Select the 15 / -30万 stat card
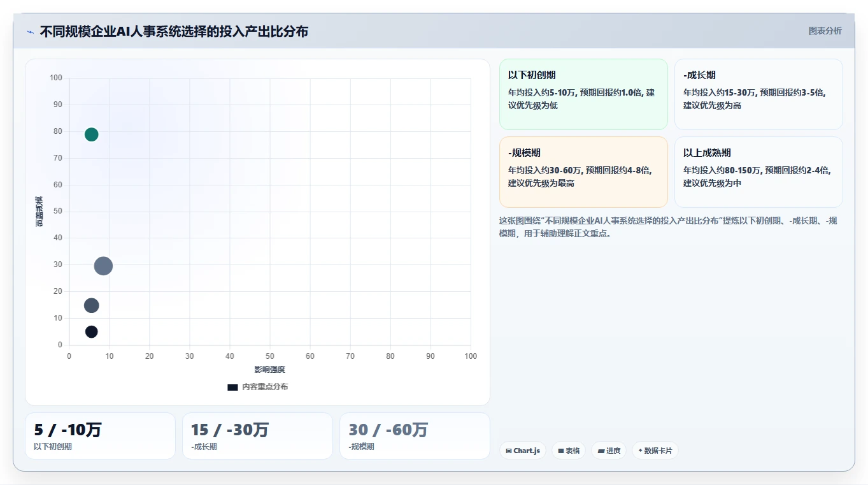The width and height of the screenshot is (868, 485). pyautogui.click(x=257, y=436)
